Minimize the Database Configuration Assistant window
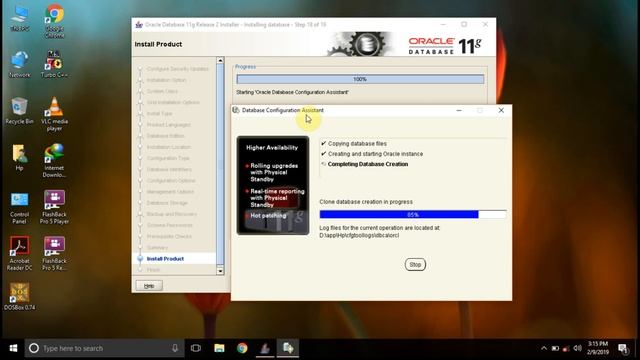 pos(459,110)
